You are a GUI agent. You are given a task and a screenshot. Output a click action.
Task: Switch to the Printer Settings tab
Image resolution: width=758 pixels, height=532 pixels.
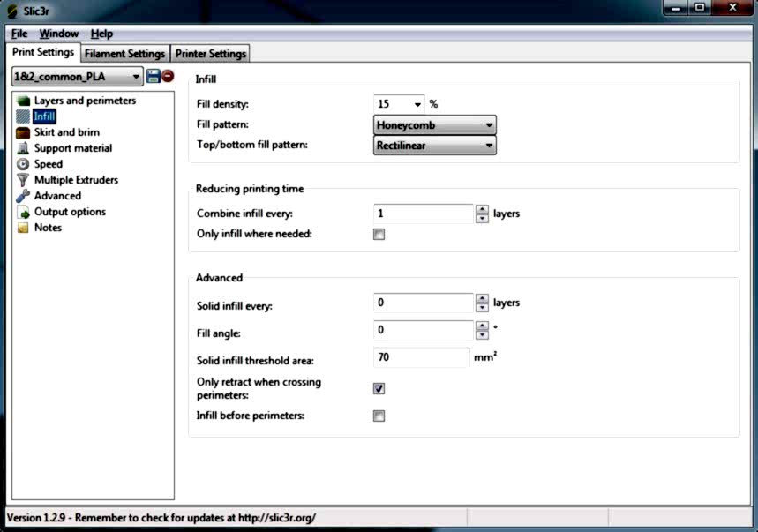tap(211, 54)
